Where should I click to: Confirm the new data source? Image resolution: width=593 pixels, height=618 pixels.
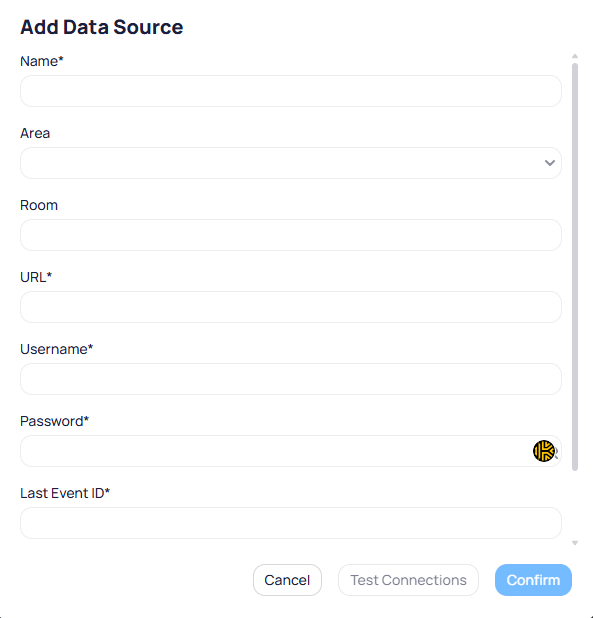click(533, 580)
